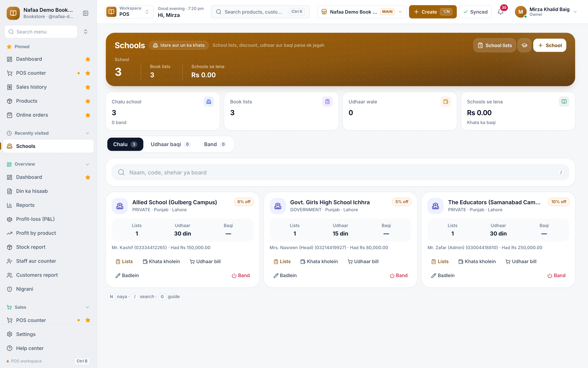Click Udhaar wale card wallet icon
Screen dimensions: 588x368
point(446,102)
